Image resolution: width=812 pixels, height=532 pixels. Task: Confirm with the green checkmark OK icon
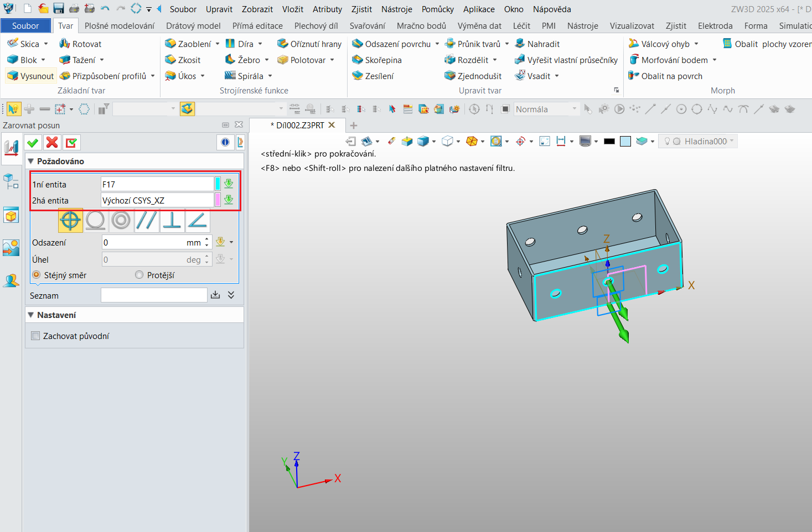point(33,143)
